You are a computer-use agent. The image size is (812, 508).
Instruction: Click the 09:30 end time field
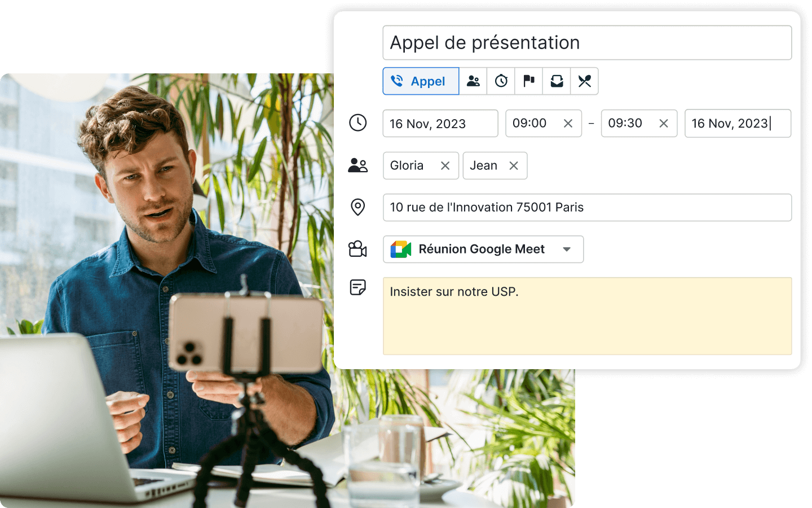625,124
